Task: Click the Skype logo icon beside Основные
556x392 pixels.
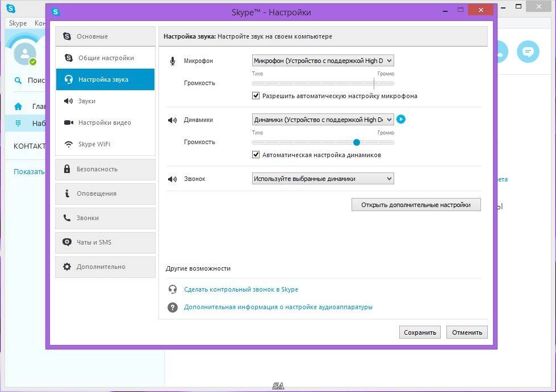Action: [66, 36]
